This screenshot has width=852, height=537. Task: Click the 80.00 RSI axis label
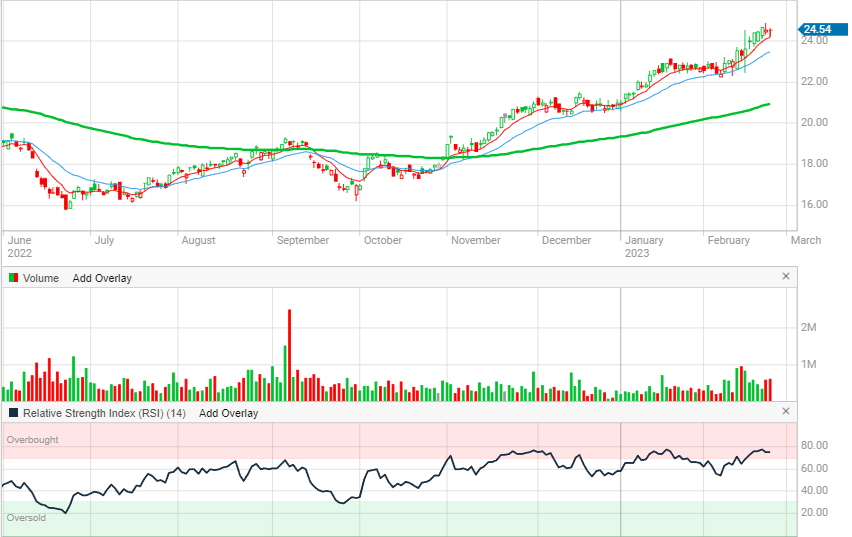point(813,446)
